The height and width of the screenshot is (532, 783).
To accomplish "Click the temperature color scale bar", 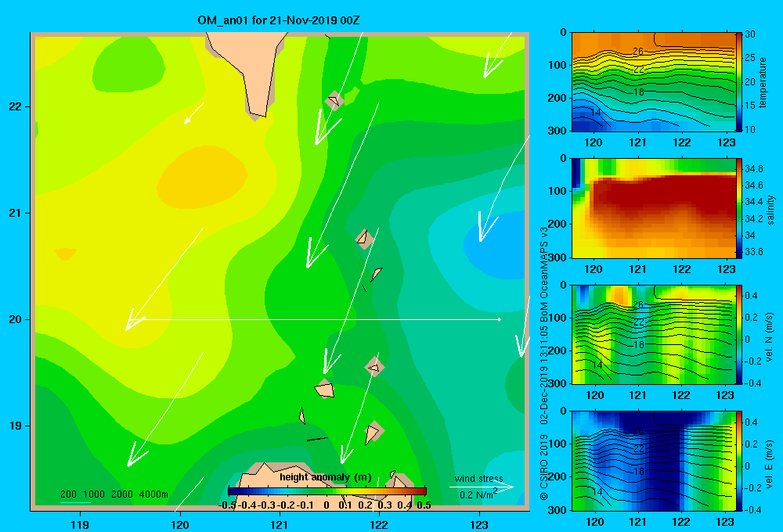I will click(x=739, y=82).
